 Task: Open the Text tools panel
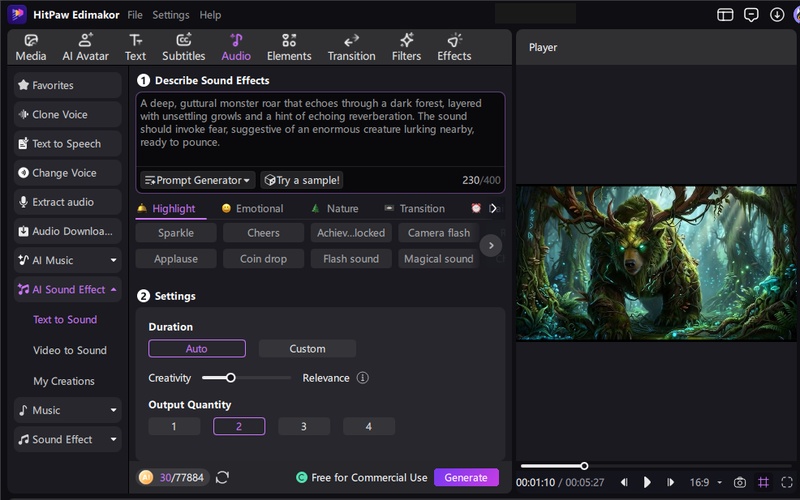[135, 47]
